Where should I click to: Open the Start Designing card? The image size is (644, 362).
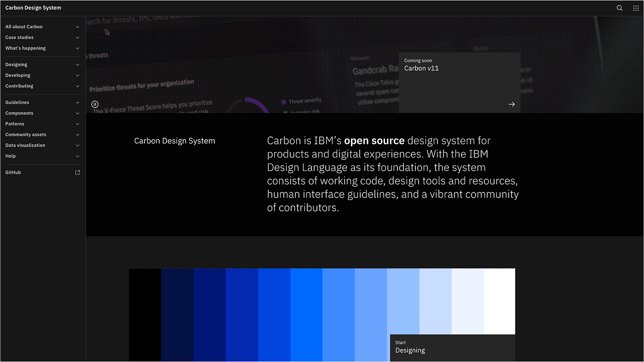coord(453,348)
